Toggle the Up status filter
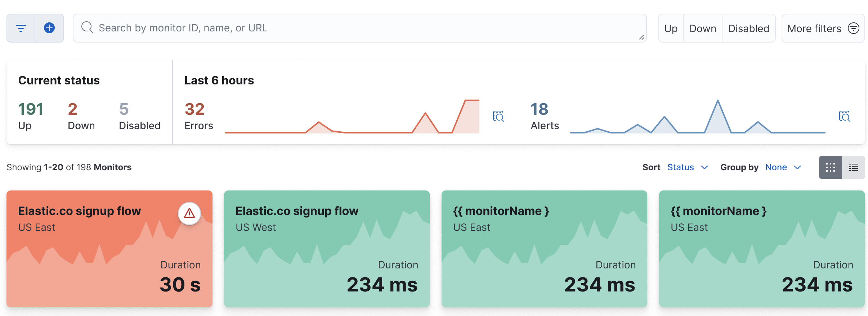This screenshot has width=868, height=316. coord(670,28)
